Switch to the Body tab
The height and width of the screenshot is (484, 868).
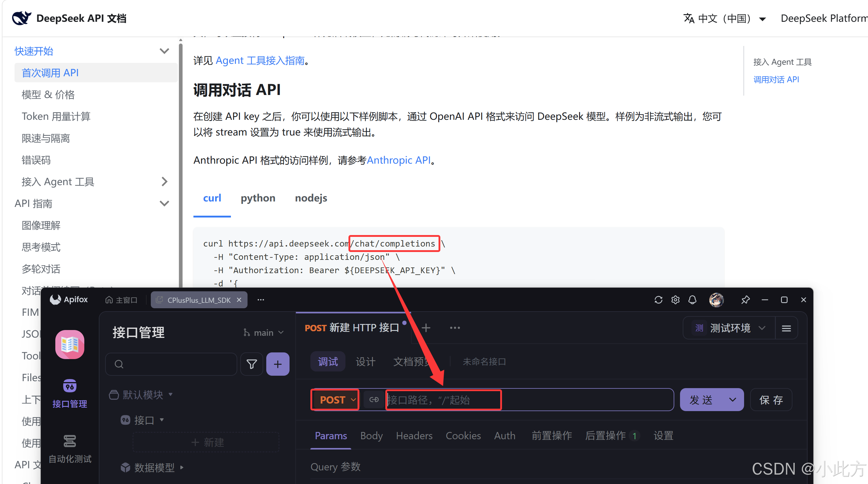tap(371, 435)
